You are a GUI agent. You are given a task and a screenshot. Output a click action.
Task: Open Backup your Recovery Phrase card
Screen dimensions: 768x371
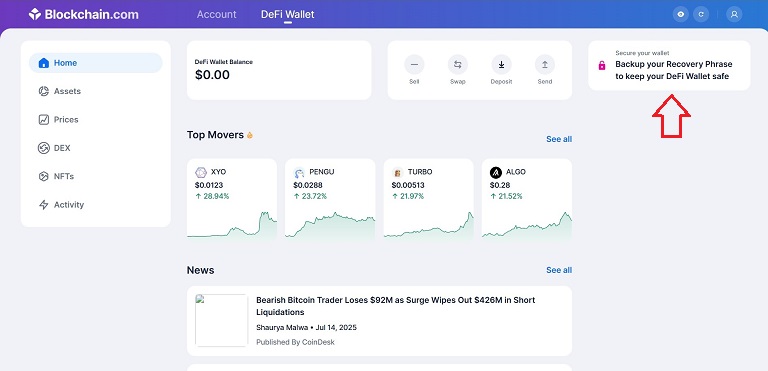(669, 65)
